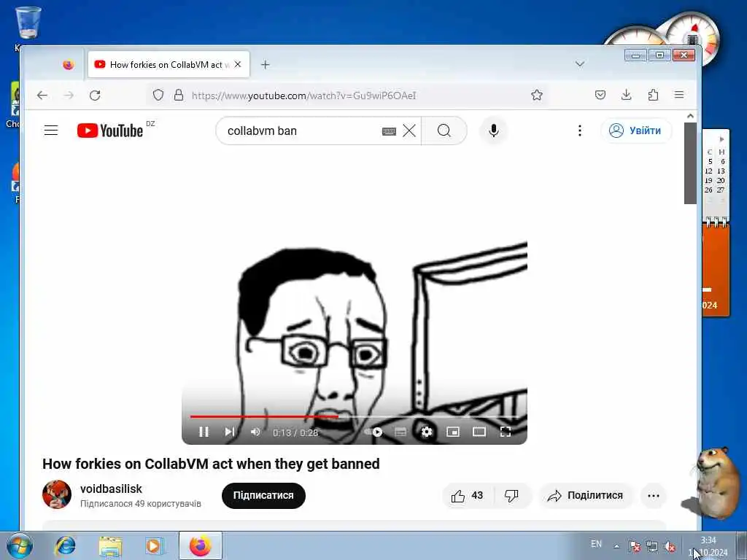Open the network tray icon
Image resolution: width=747 pixels, height=560 pixels.
point(651,546)
